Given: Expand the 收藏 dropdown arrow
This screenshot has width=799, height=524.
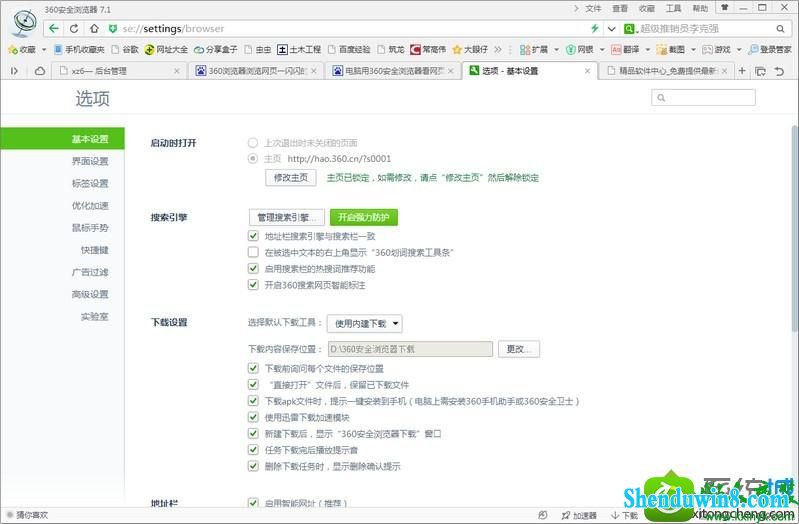Looking at the screenshot, I should (44, 49).
